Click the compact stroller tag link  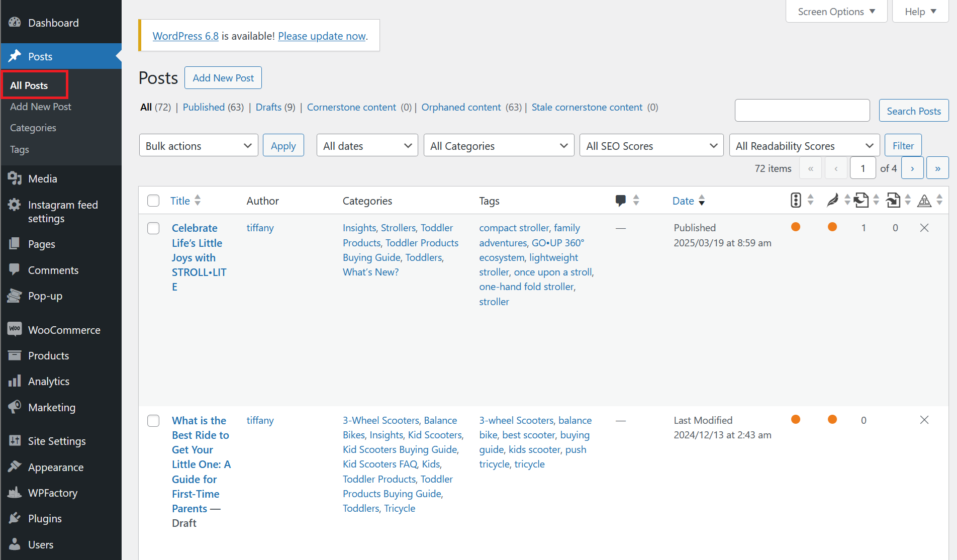coord(514,228)
